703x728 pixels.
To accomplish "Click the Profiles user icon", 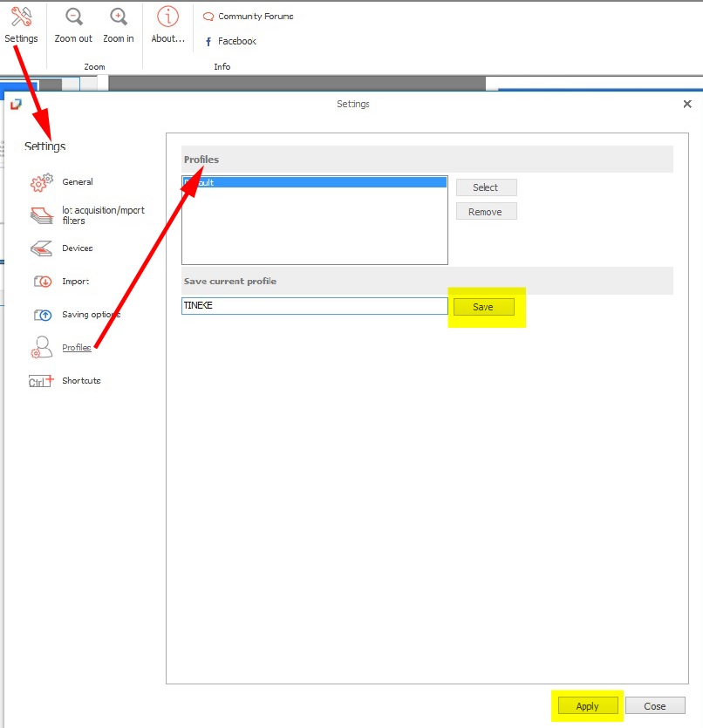I will [x=41, y=347].
